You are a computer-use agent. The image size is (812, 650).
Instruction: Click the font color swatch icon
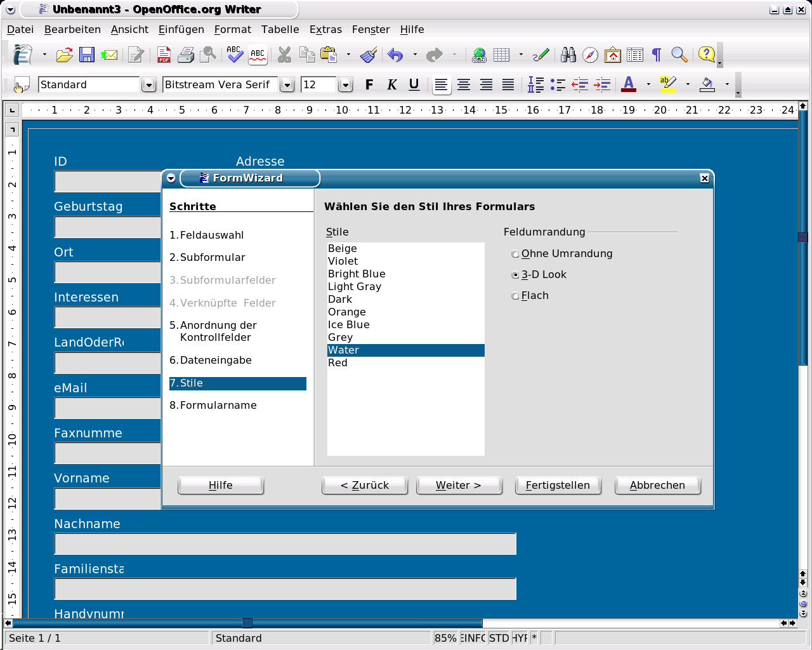point(629,84)
